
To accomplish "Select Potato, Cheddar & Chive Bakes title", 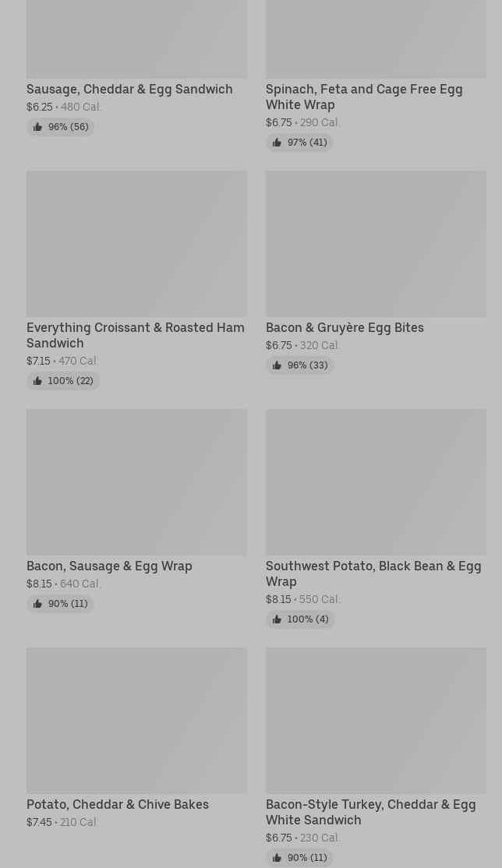I will click(118, 804).
